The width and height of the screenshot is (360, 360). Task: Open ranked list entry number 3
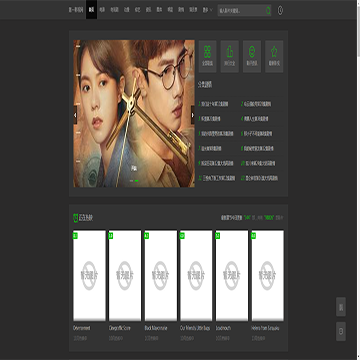[x=210, y=119]
